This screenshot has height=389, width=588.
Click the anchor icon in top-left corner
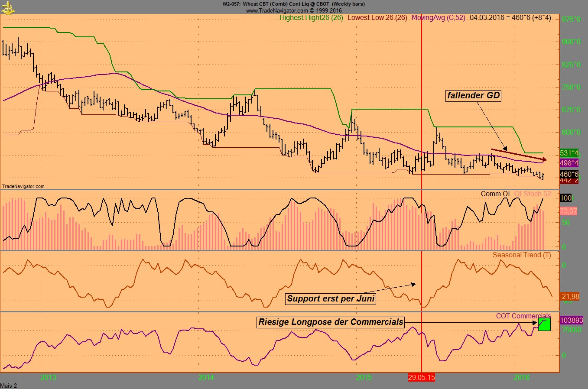pos(7,7)
